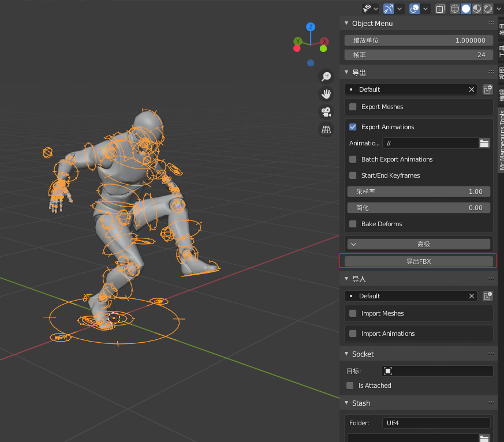Collapse the Socket panel
Screen dimensions: 504x442
click(x=346, y=354)
